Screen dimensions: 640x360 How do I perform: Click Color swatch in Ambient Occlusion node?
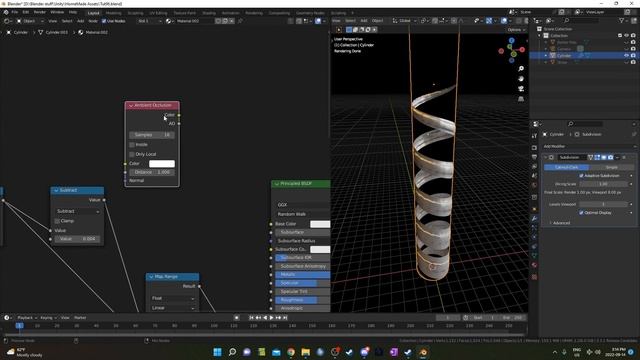click(x=162, y=164)
